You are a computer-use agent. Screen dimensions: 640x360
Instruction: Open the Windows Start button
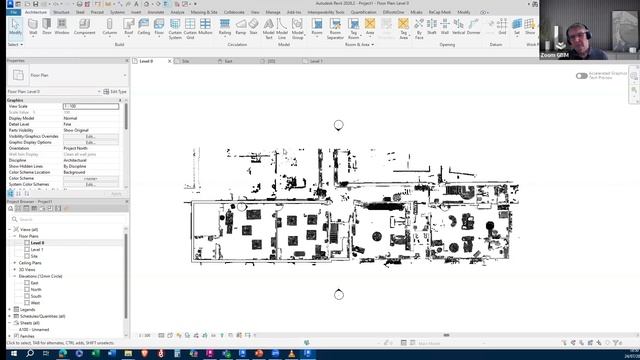coord(13,353)
